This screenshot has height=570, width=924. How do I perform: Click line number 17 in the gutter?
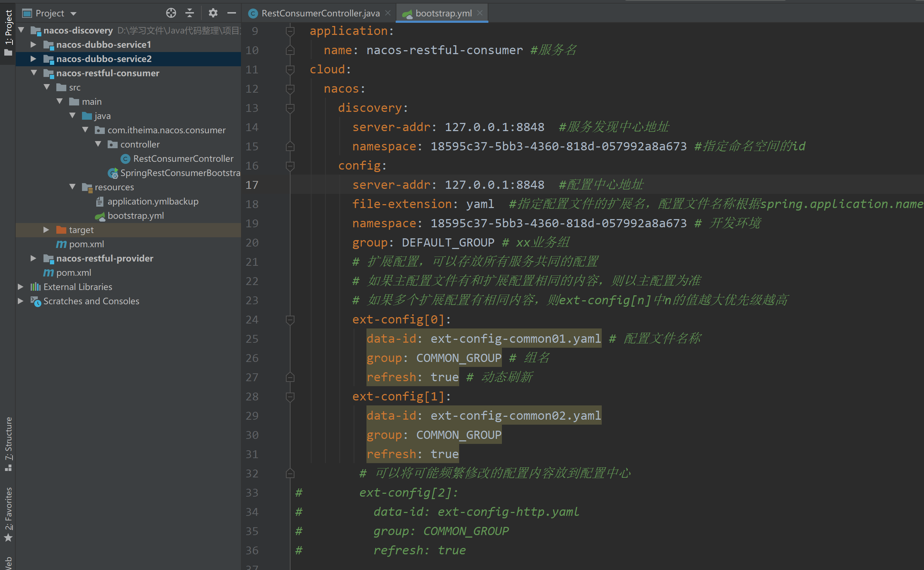point(252,185)
